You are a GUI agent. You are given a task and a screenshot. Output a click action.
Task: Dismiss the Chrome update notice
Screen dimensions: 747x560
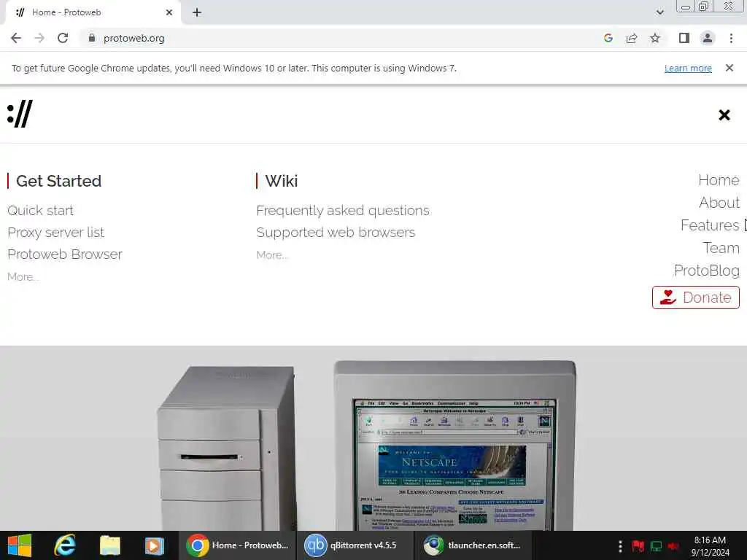coord(729,68)
